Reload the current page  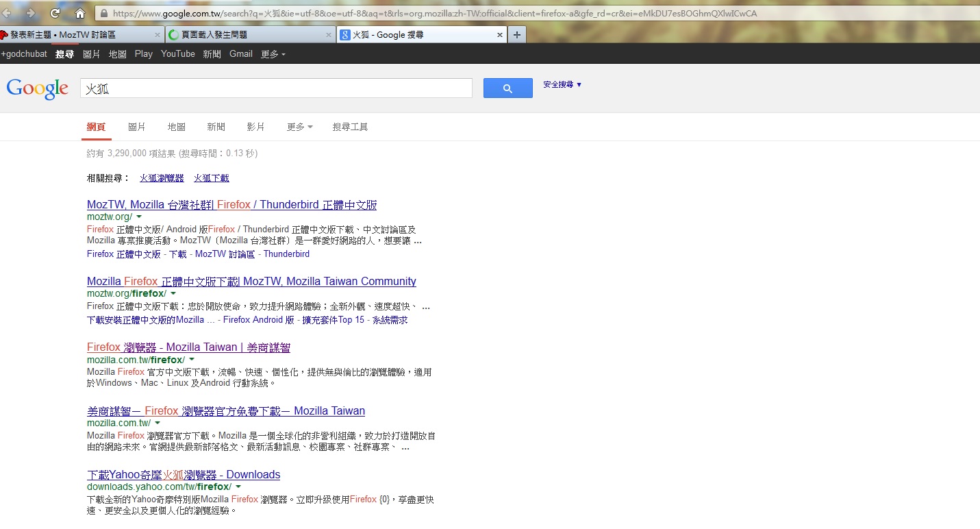coord(55,13)
